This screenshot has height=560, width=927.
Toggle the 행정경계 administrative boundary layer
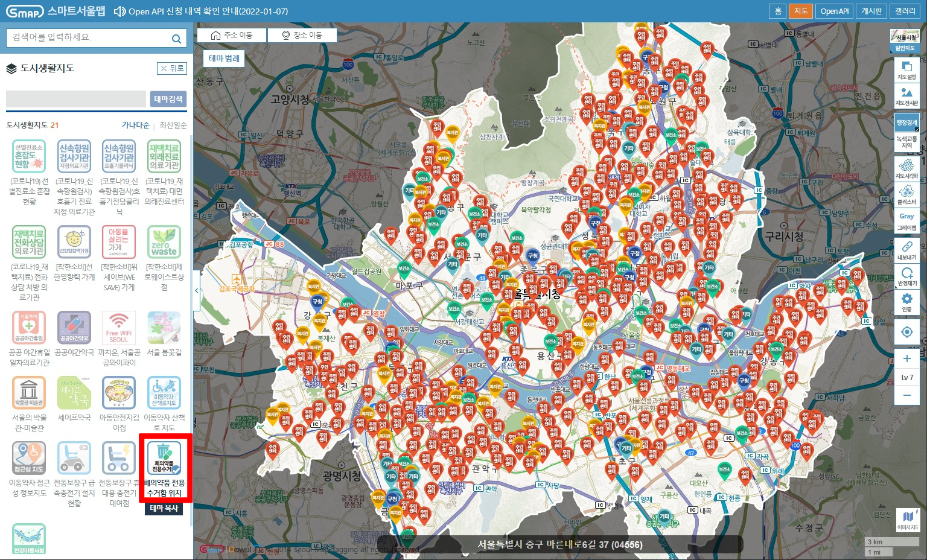906,122
